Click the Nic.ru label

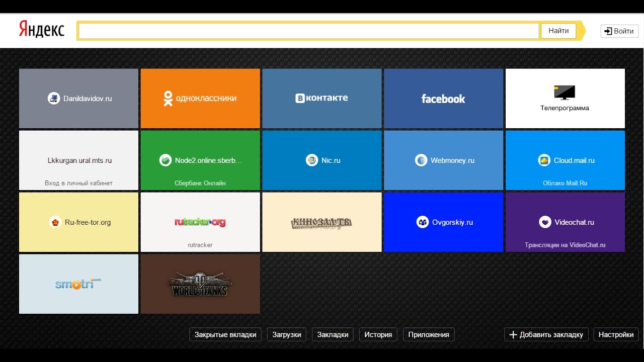331,160
